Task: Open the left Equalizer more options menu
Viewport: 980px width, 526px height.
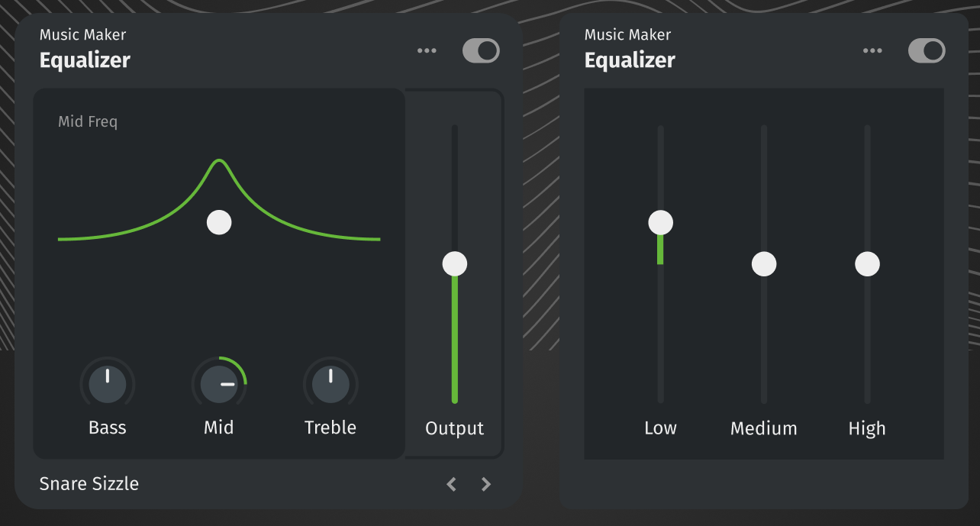Action: point(427,51)
